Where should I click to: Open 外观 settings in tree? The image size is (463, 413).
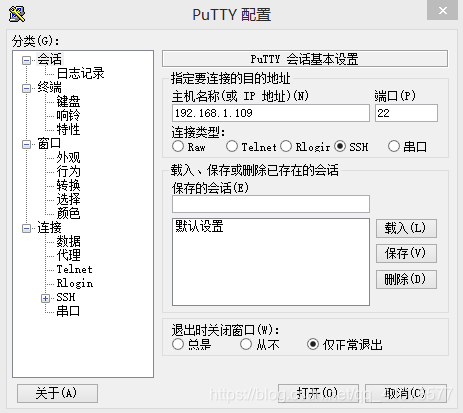click(68, 157)
